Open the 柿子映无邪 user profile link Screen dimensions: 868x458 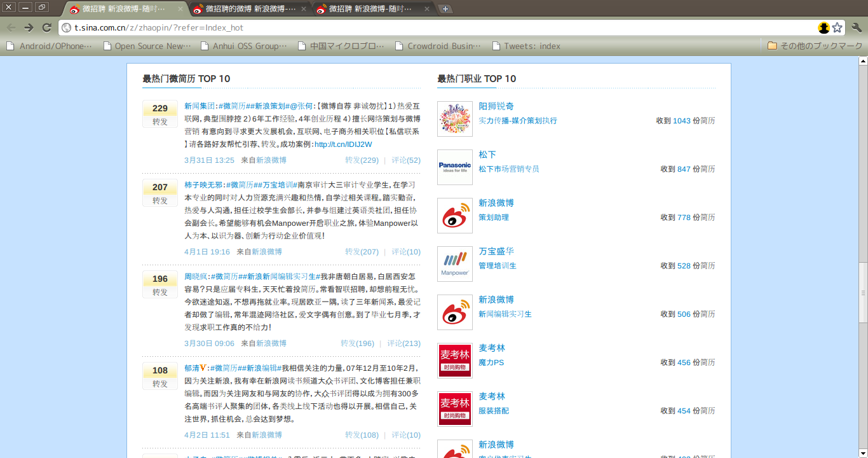coord(204,185)
